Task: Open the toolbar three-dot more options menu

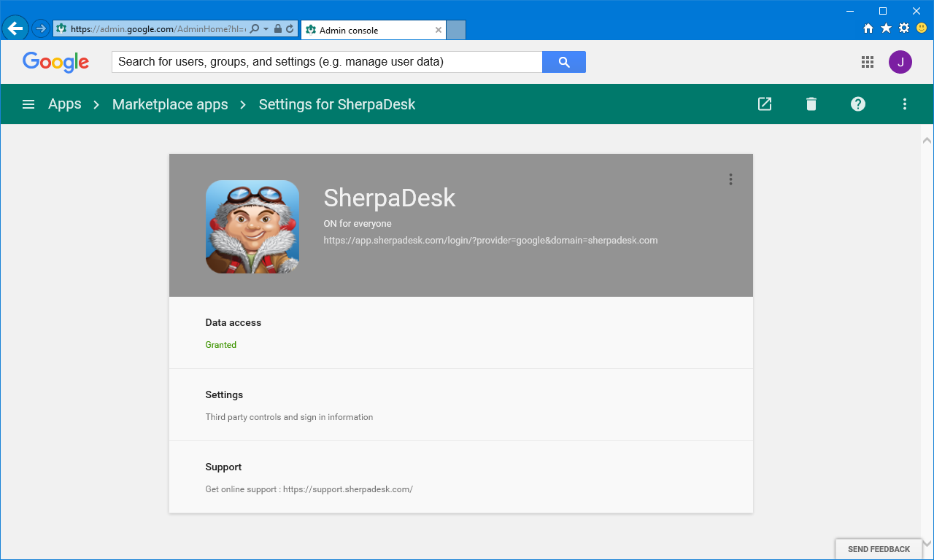Action: click(x=904, y=104)
